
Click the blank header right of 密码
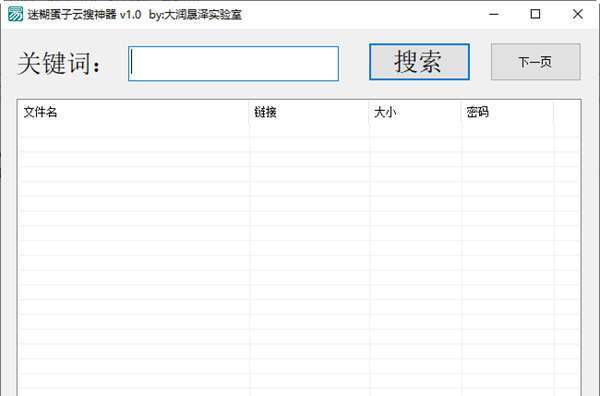click(x=567, y=112)
